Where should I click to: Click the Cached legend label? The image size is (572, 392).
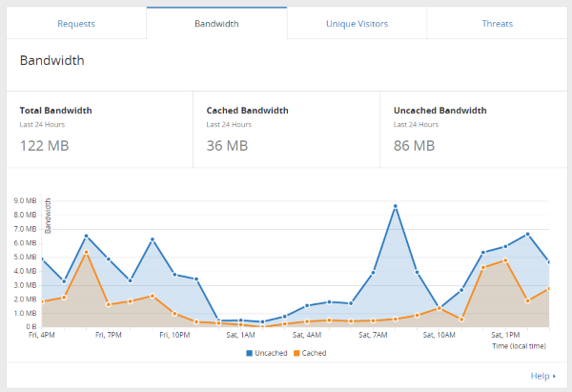coord(314,353)
